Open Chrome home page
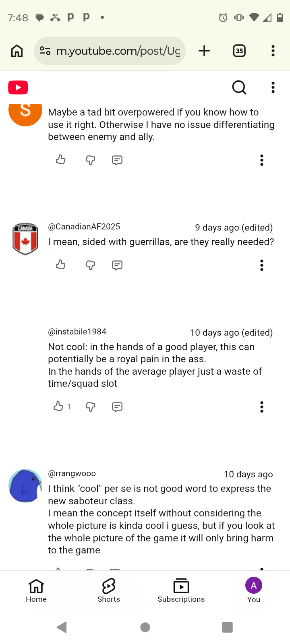This screenshot has height=644, width=290. coord(17,51)
